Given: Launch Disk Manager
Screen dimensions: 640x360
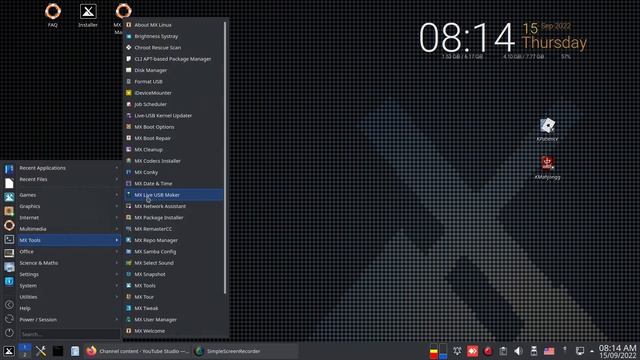Looking at the screenshot, I should click(174, 70).
